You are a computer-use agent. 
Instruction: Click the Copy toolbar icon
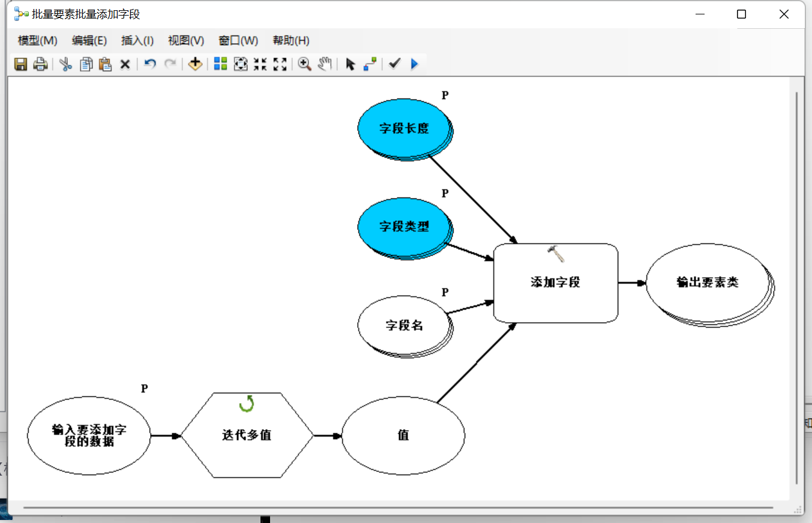[x=86, y=64]
